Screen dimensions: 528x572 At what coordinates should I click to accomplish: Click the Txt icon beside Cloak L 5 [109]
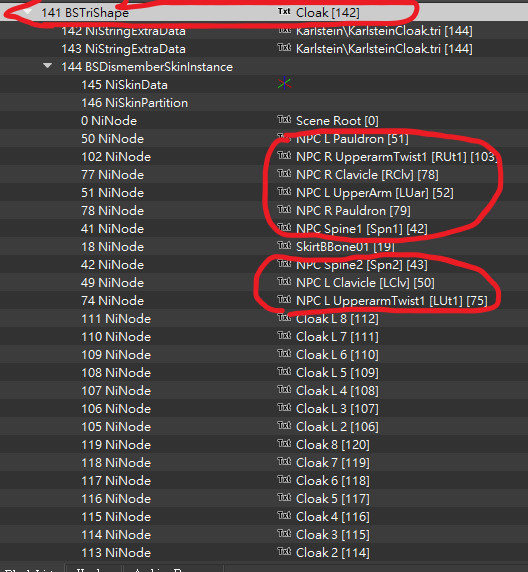(x=284, y=371)
